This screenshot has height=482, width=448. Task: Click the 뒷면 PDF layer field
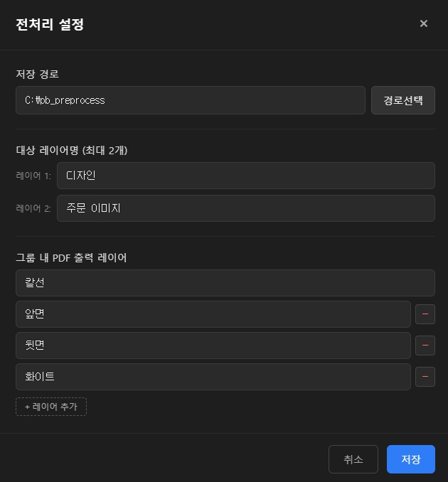pos(213,346)
